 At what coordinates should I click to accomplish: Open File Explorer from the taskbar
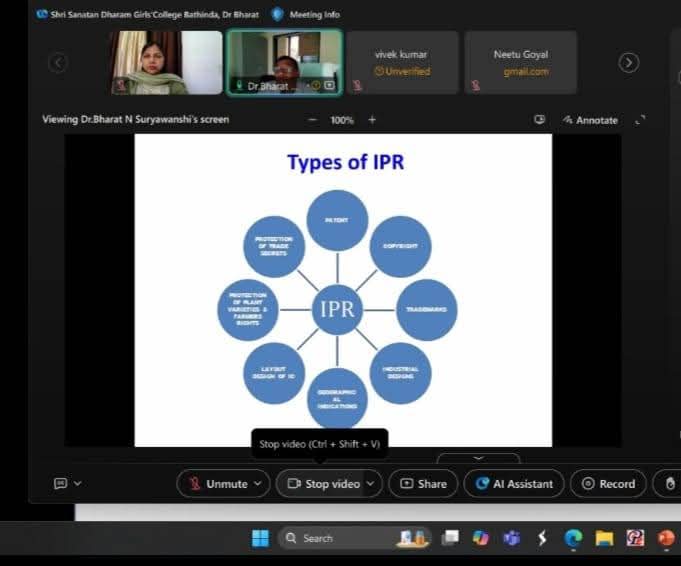(x=604, y=538)
